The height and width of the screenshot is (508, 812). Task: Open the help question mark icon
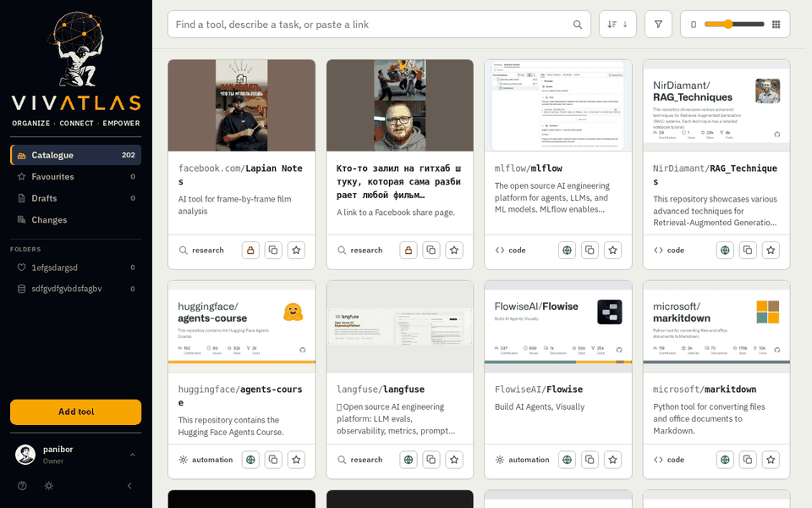tap(22, 486)
